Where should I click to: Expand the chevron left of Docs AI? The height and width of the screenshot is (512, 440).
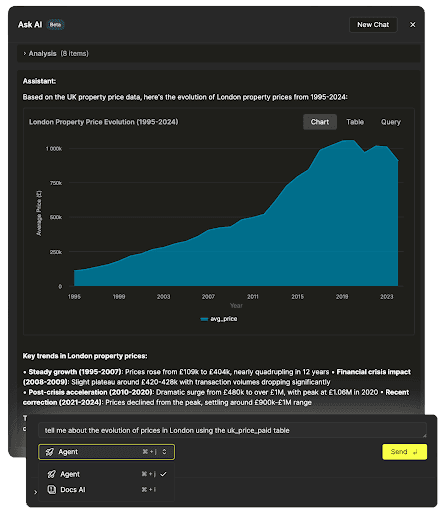pyautogui.click(x=35, y=492)
